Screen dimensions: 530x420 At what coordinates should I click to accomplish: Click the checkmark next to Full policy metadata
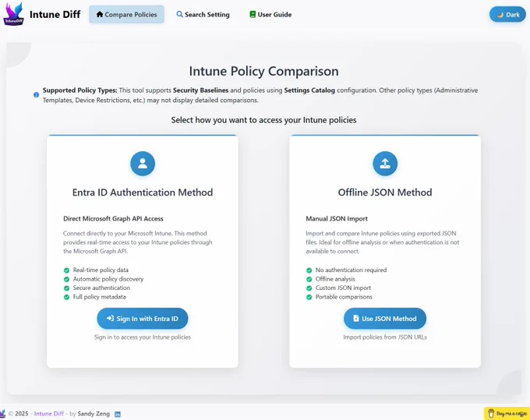[x=66, y=297]
